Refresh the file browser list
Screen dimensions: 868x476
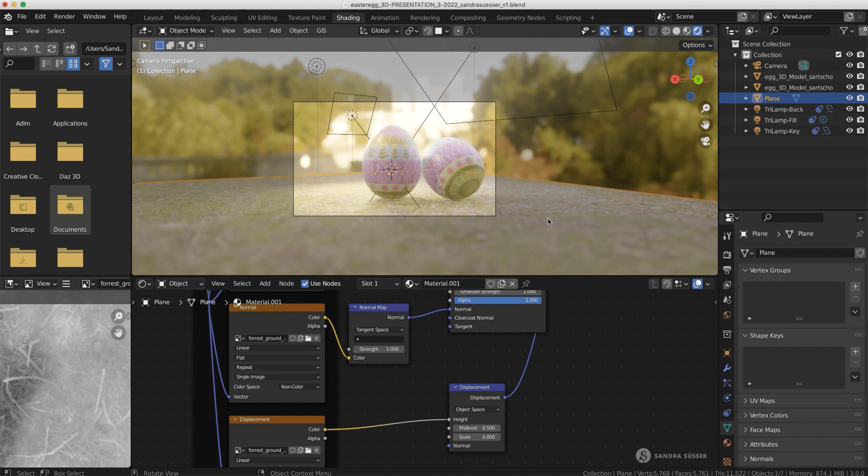coord(52,49)
